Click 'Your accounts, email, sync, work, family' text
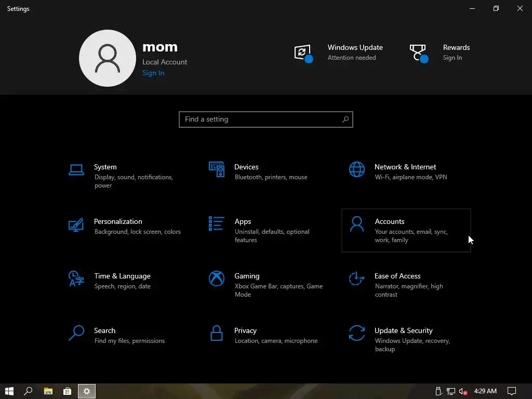 [x=411, y=236]
